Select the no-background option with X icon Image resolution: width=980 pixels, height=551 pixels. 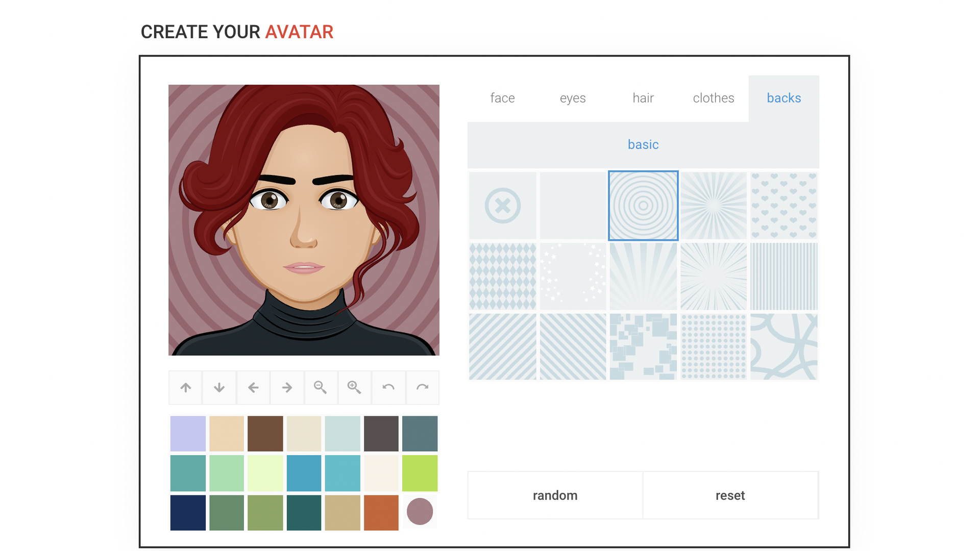[x=502, y=205]
